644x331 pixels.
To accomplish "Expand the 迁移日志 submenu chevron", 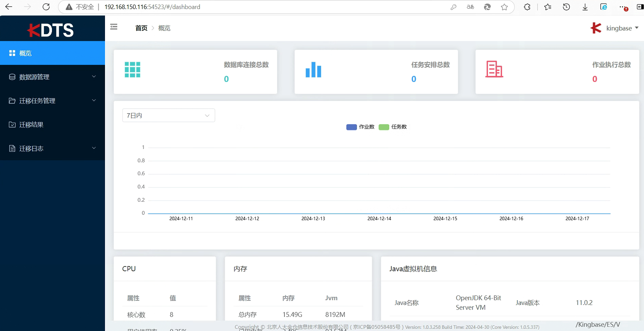I will point(94,148).
